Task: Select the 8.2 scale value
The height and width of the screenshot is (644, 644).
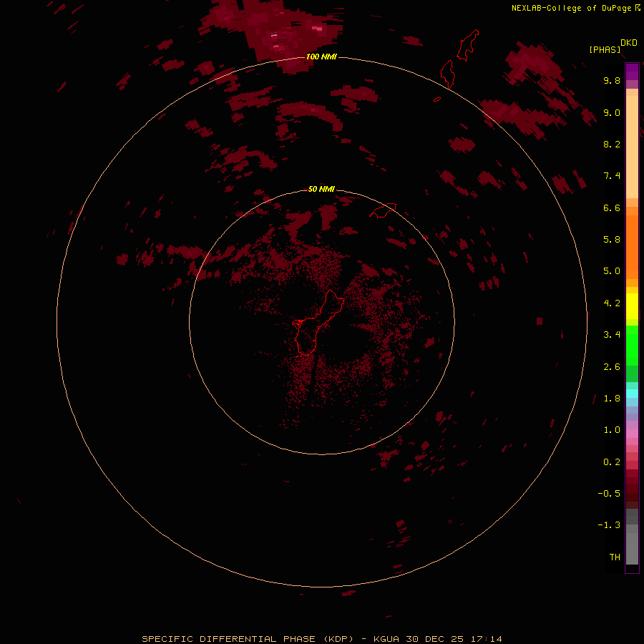Action: (x=612, y=144)
